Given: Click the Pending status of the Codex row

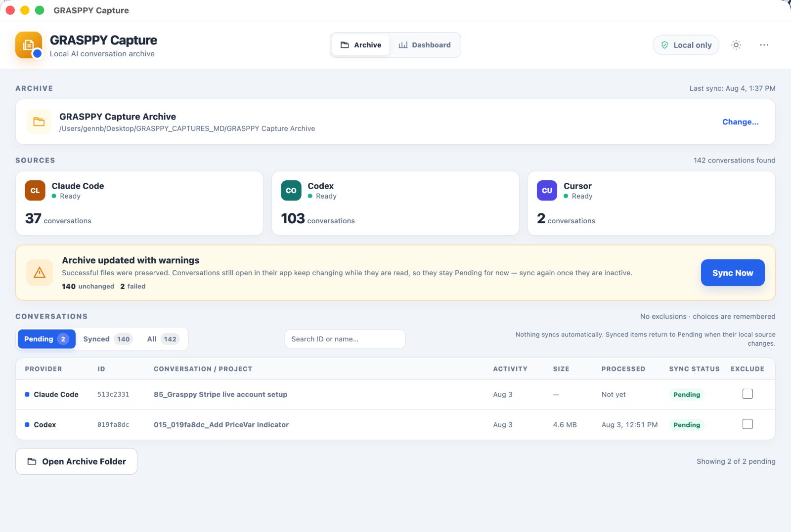Looking at the screenshot, I should (x=687, y=425).
